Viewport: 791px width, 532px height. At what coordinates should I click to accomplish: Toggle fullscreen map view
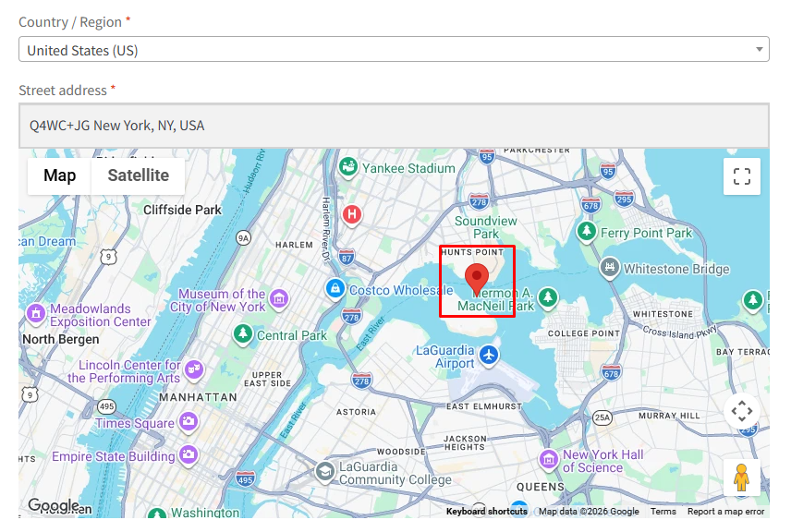point(741,176)
